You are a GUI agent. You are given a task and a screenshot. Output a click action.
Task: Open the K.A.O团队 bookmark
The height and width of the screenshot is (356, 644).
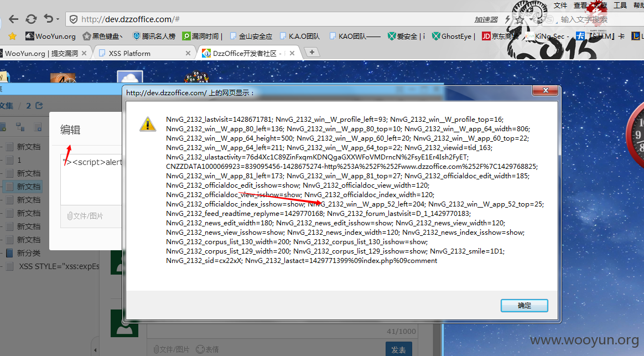(300, 36)
